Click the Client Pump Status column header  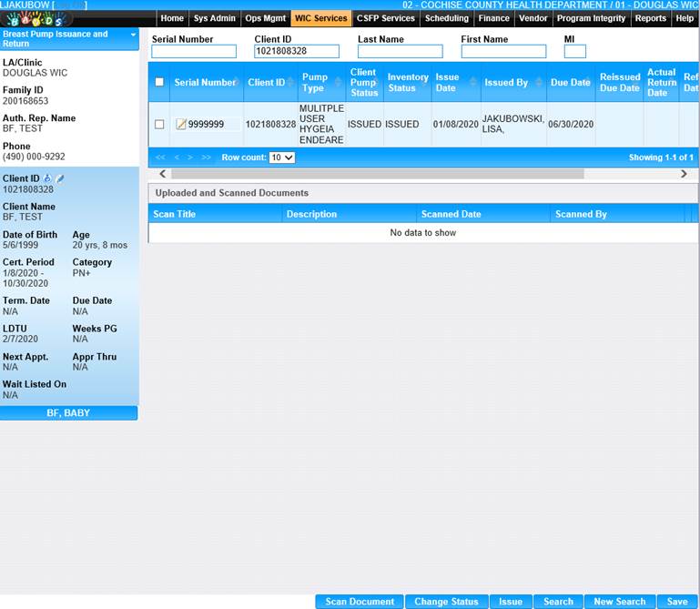364,82
